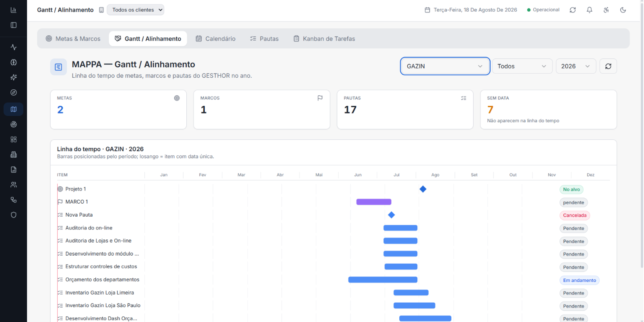The image size is (644, 322).
Task: Click the 'Estruturar controles de custos' item
Action: [x=101, y=266]
